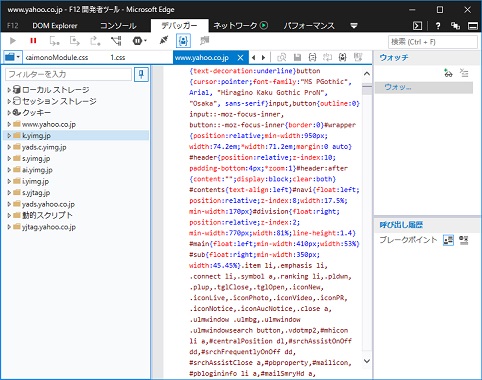Open the DOM Explorer tab

pos(55,26)
